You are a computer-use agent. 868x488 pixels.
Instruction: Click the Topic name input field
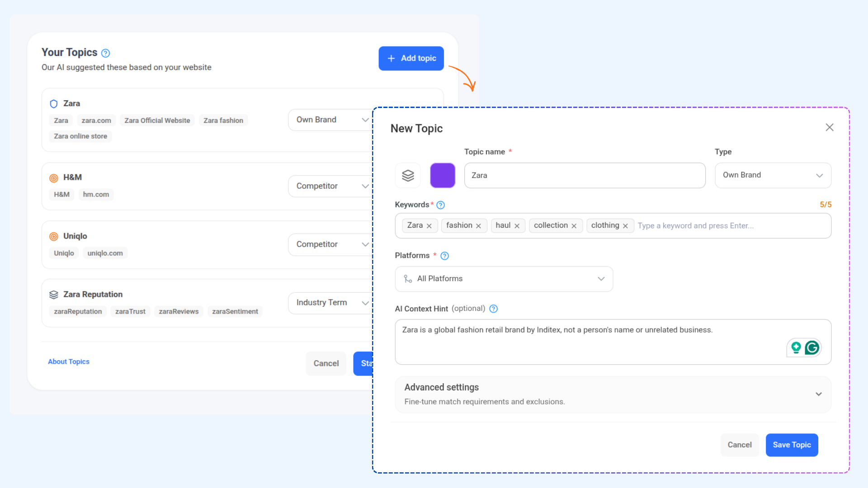coord(585,175)
